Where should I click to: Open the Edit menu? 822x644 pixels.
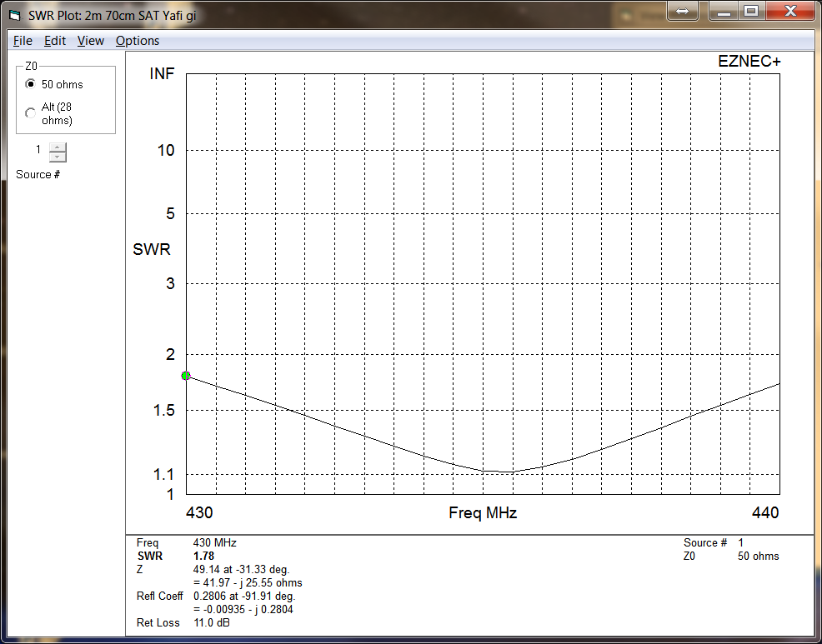point(55,41)
